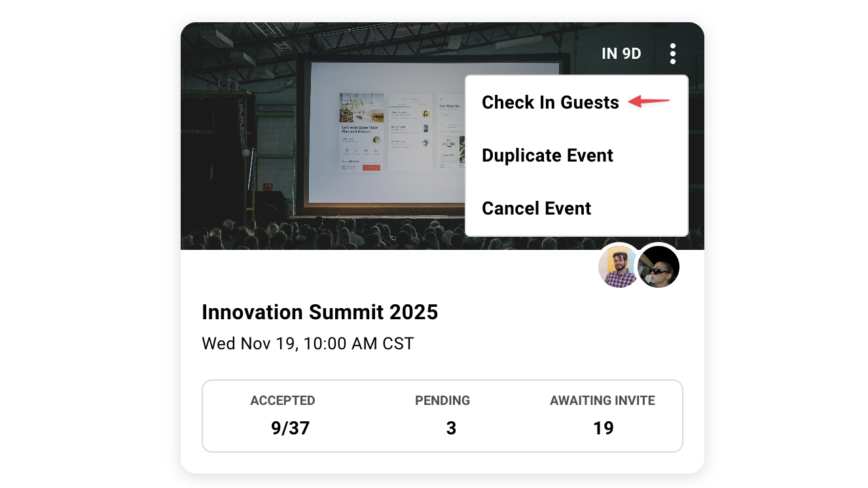Click the IN 9D countdown badge
Screen dimensions: 868x488
(621, 53)
